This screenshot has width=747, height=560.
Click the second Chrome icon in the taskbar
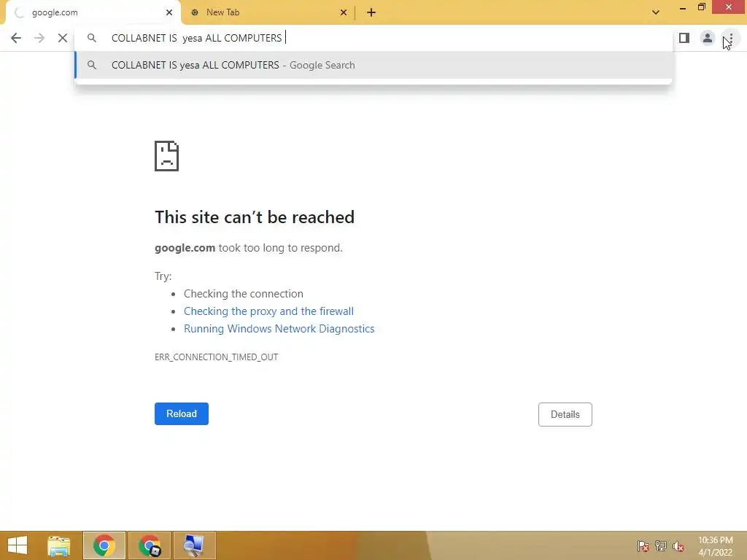(149, 545)
